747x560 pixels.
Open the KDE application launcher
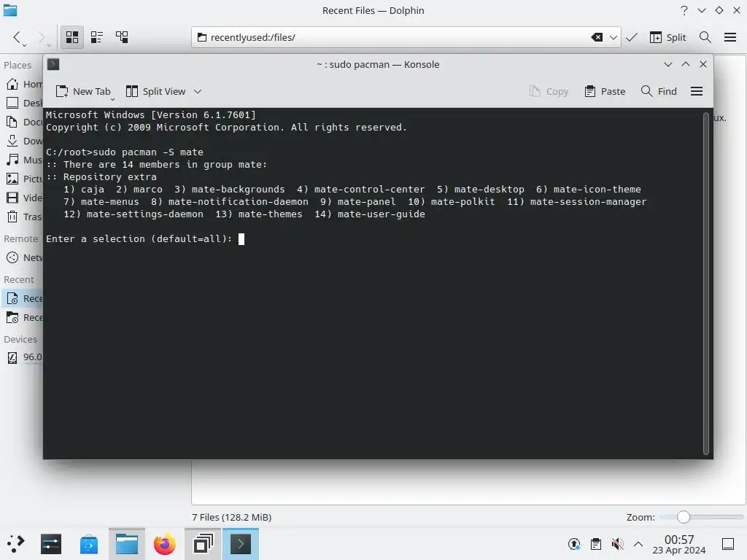coord(15,544)
